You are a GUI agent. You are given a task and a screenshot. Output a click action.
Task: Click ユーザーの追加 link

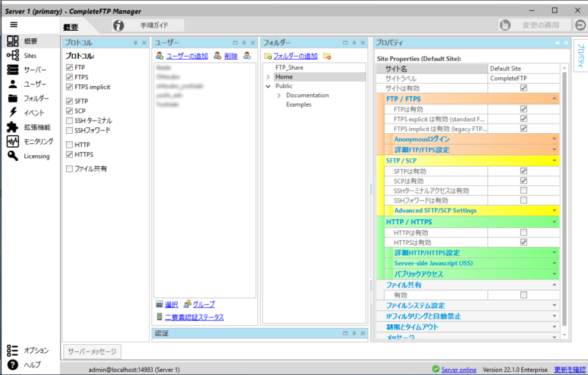click(187, 56)
